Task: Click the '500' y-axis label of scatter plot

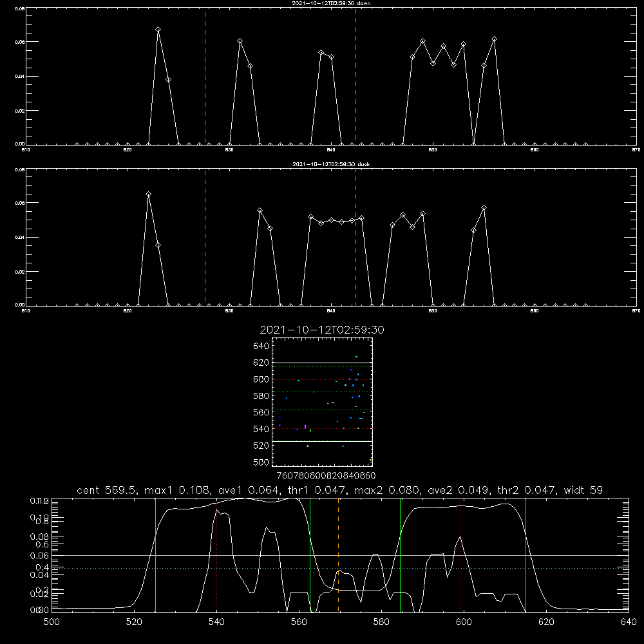Action: tap(261, 462)
